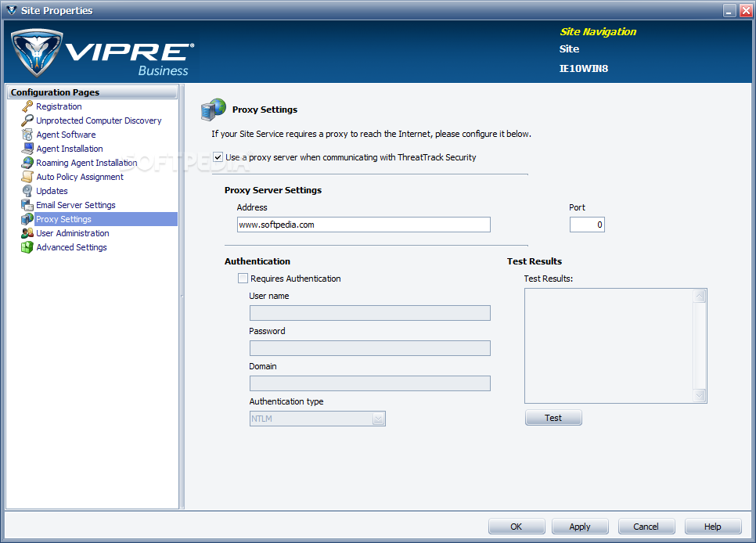Open User Administration page
This screenshot has height=543, width=756.
click(73, 233)
